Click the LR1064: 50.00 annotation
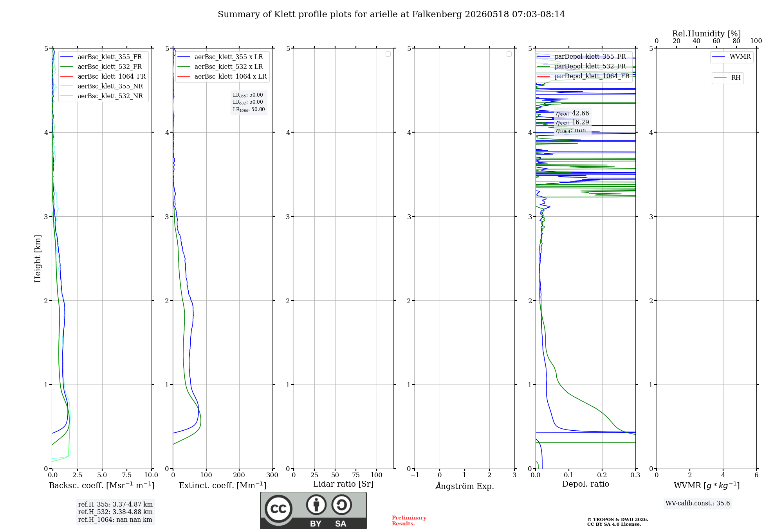 tap(249, 110)
